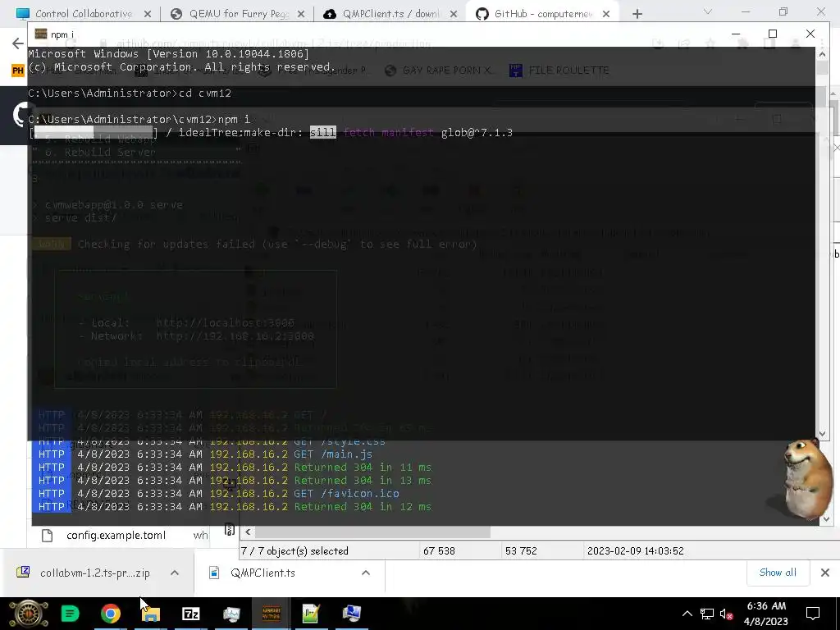Click the npm install progress bar
This screenshot has width=840, height=630.
94,132
